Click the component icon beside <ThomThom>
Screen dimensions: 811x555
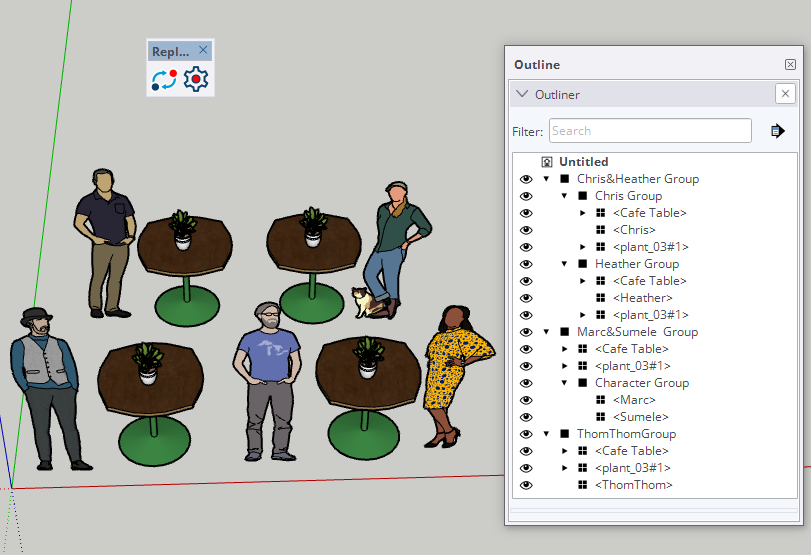click(583, 485)
